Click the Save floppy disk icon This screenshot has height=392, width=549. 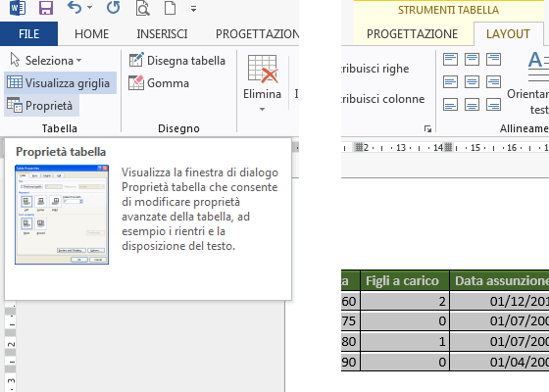point(46,8)
